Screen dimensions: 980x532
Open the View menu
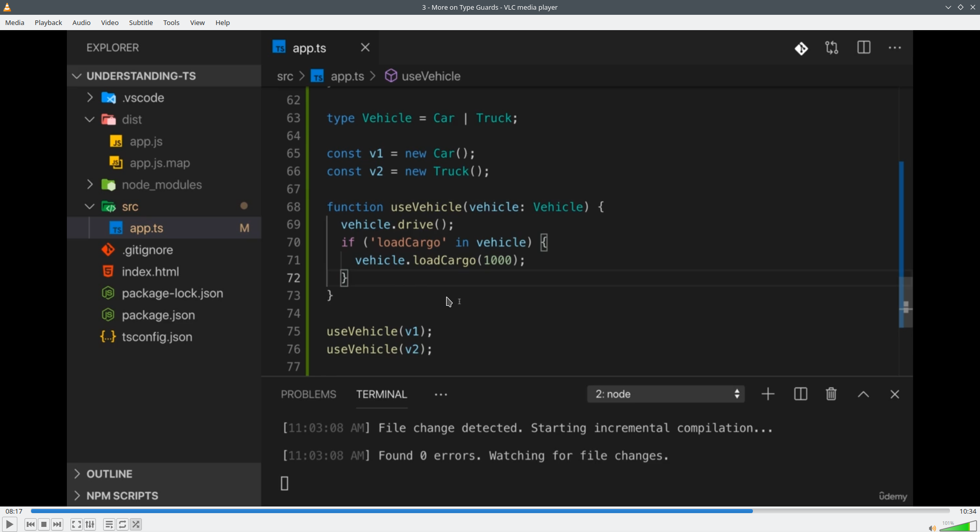(198, 23)
